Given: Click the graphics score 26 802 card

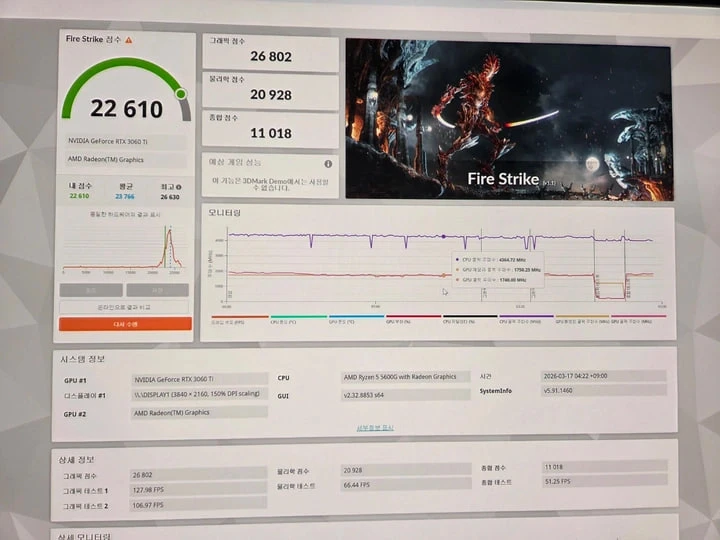Looking at the screenshot, I should click(270, 52).
